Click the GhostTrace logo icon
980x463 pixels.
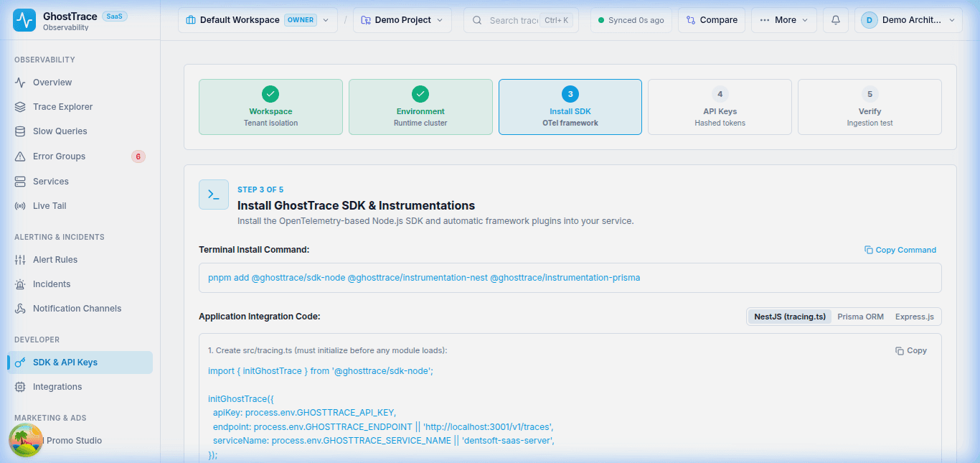(x=24, y=20)
